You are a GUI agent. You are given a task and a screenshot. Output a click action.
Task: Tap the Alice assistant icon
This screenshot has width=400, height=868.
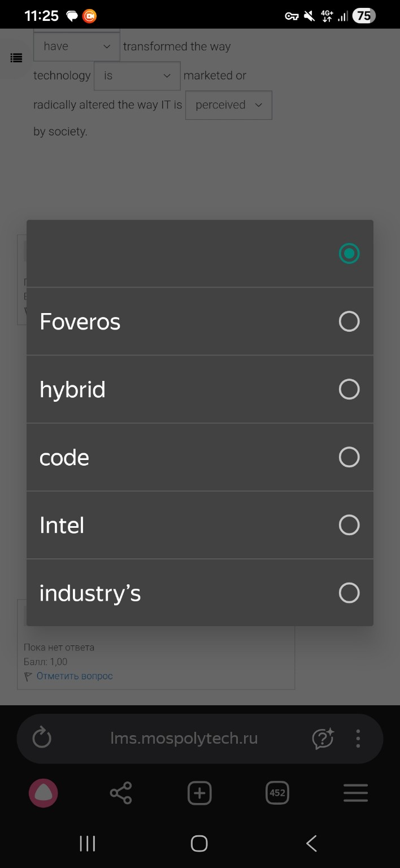click(x=43, y=793)
